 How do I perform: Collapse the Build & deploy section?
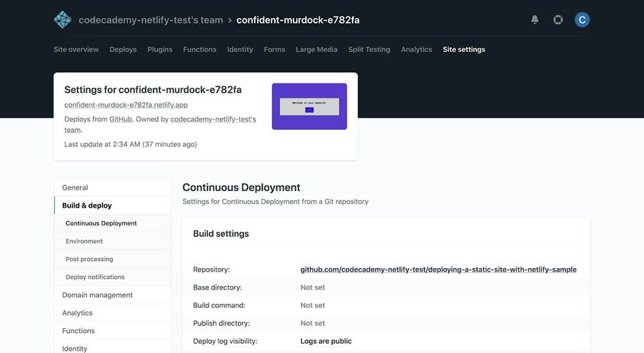point(87,205)
